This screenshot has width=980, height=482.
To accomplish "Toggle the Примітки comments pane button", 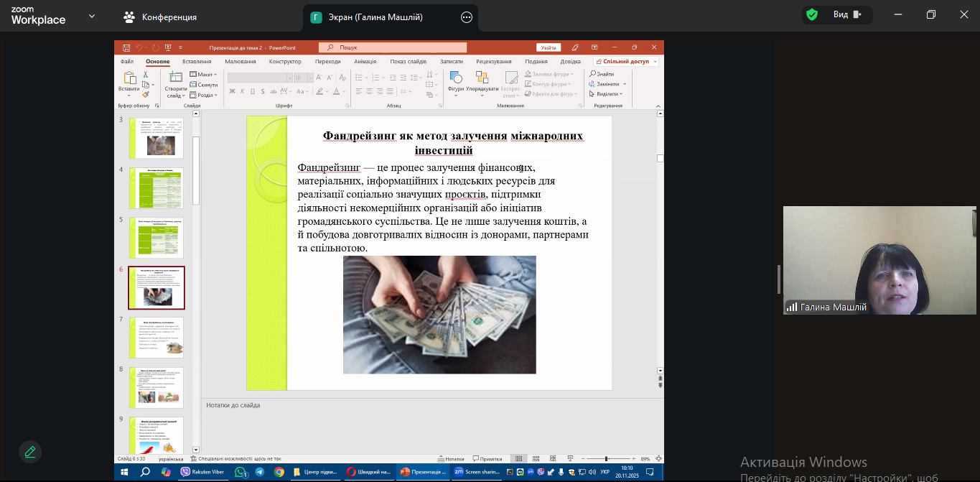I will click(x=487, y=458).
